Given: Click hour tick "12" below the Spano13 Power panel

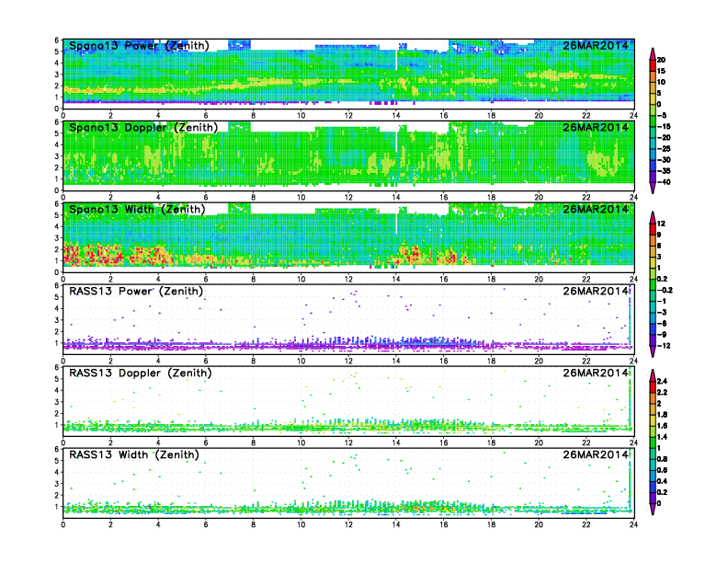Looking at the screenshot, I should pyautogui.click(x=348, y=116).
